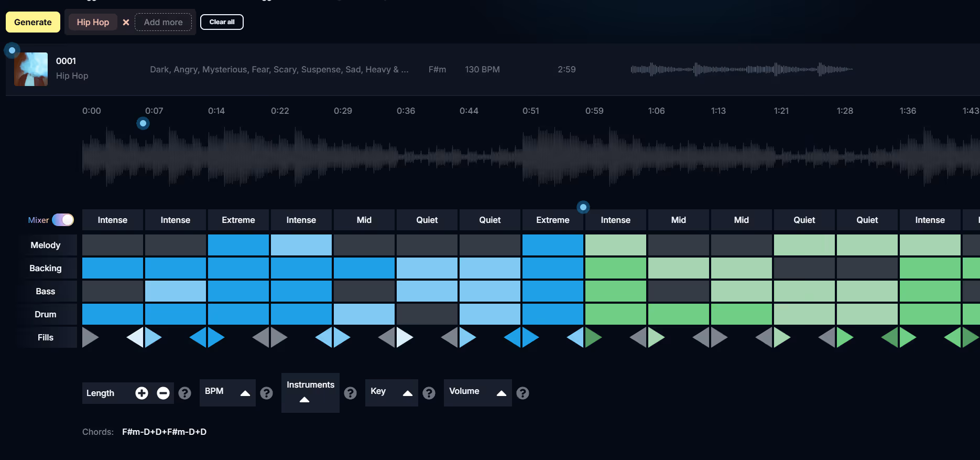Toggle Drum cell in first Quiet section
The width and height of the screenshot is (980, 460).
coord(427,314)
